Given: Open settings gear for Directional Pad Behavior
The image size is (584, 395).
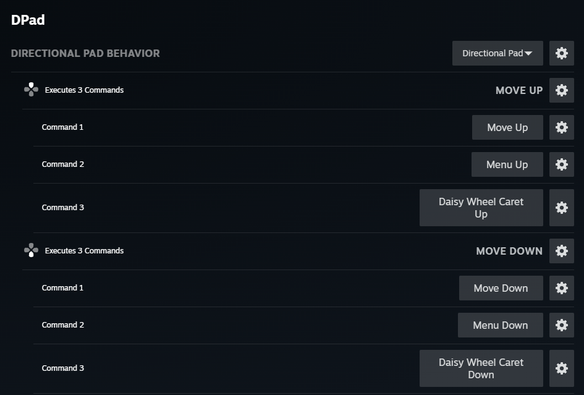Looking at the screenshot, I should pos(561,53).
